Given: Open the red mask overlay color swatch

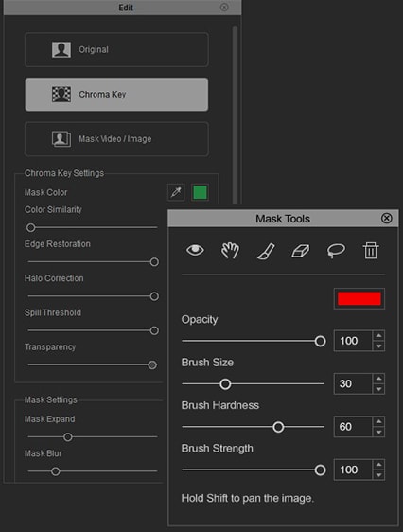Looking at the screenshot, I should click(359, 298).
